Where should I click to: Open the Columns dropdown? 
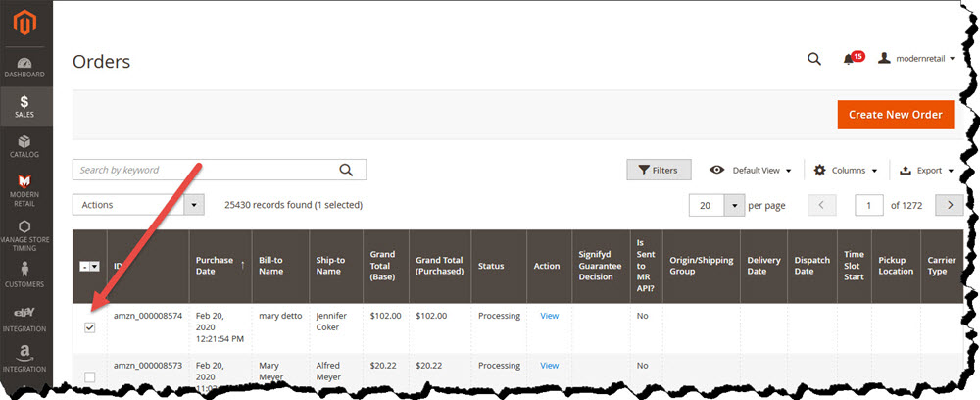click(x=847, y=170)
